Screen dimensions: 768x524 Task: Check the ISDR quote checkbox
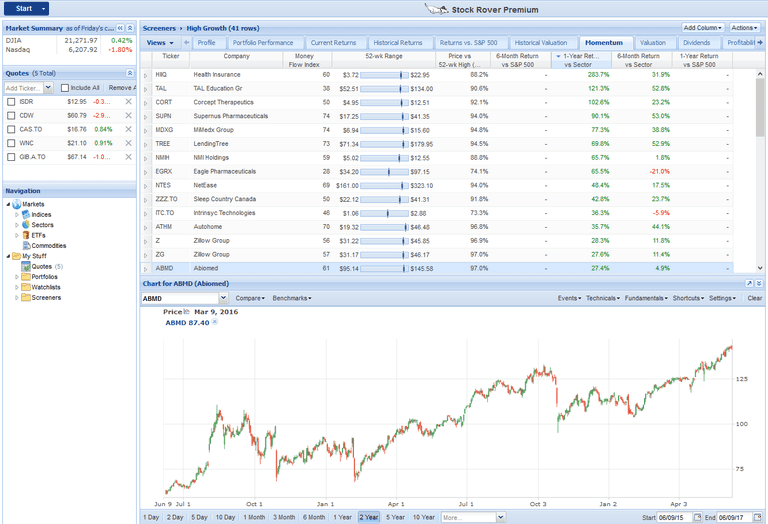(x=11, y=102)
